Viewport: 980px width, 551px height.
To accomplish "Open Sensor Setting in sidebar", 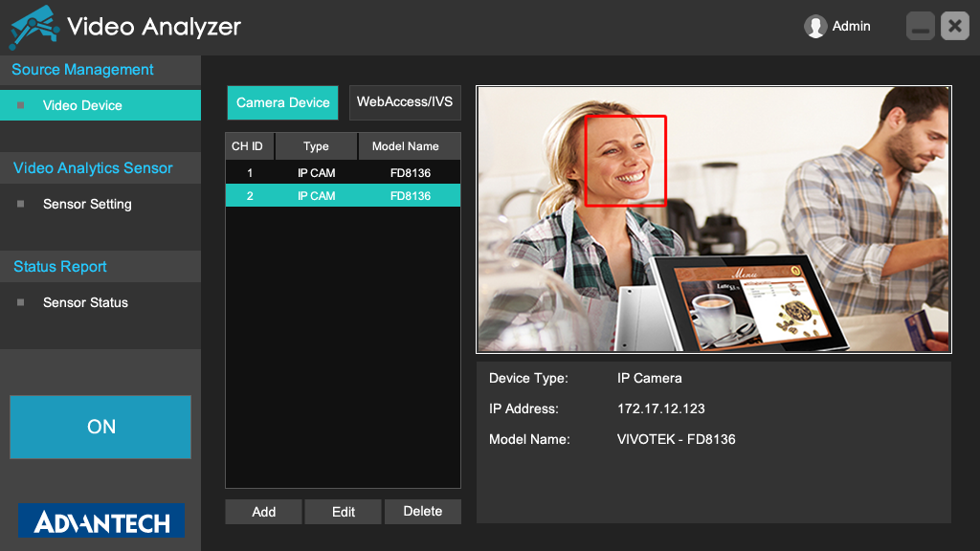I will [87, 204].
